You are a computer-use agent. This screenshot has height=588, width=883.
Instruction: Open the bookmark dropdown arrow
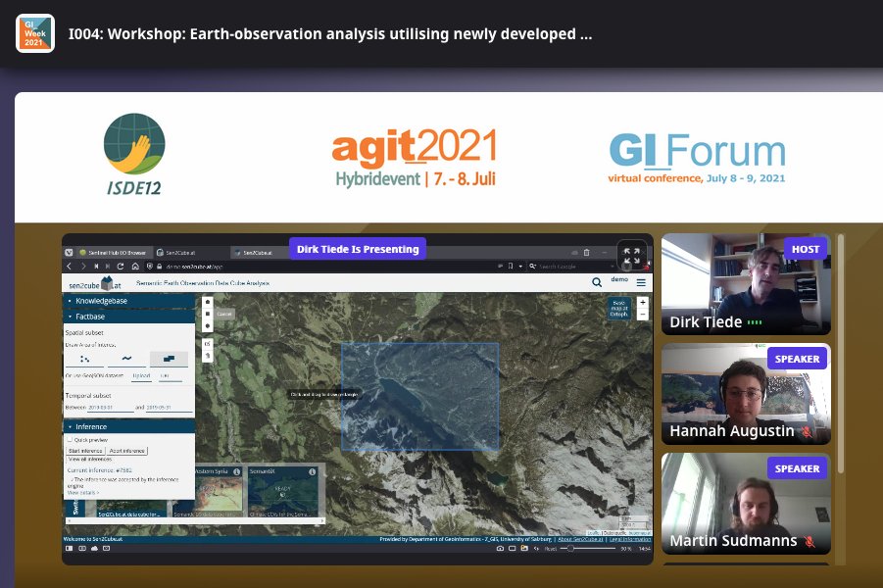pos(520,267)
